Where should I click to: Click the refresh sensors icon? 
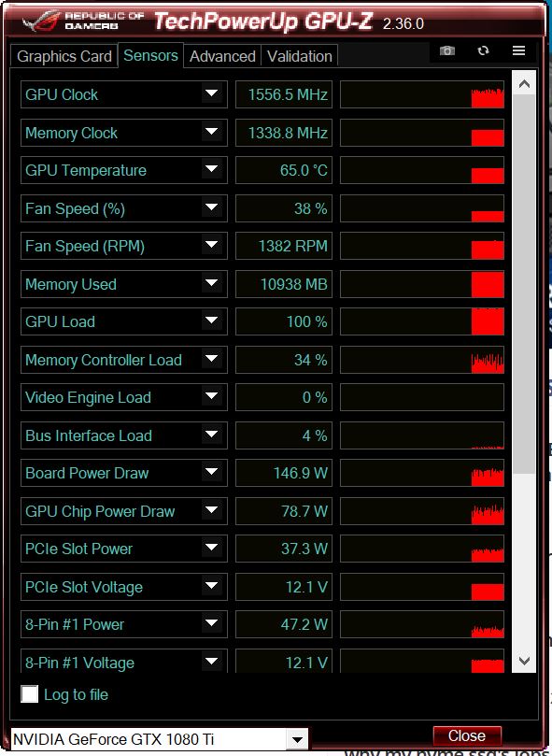[483, 50]
